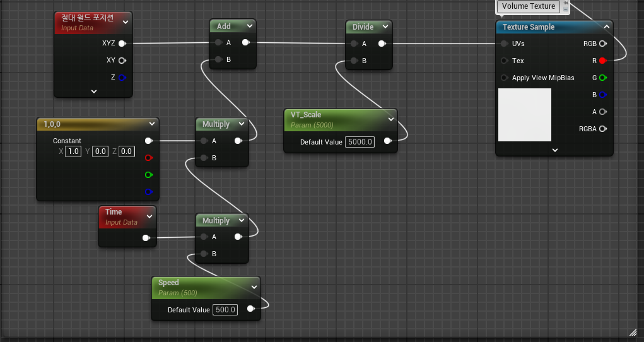Viewport: 644px width, 342px height.
Task: Expand the 절대 월드 포지션 node header chevron
Action: pyautogui.click(x=126, y=22)
